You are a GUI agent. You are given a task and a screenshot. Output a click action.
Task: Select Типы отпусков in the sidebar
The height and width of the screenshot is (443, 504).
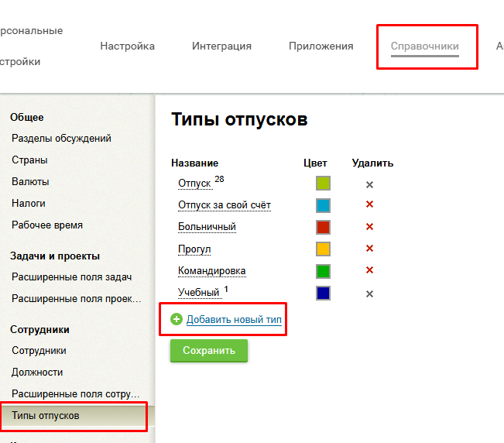45,416
